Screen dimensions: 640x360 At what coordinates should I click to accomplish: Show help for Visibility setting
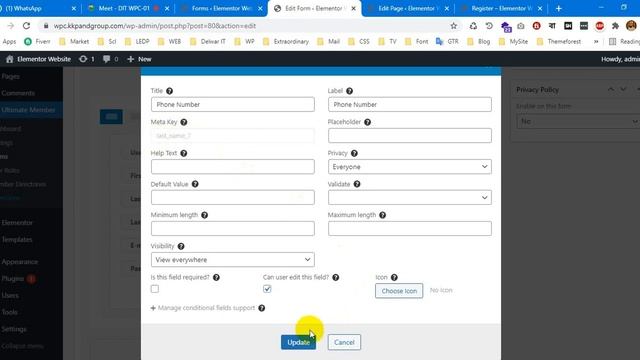pos(181,246)
